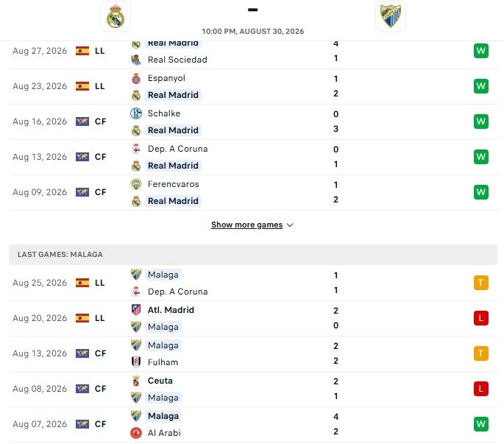
Task: Click the Real Sociedad team logo
Action: [136, 60]
